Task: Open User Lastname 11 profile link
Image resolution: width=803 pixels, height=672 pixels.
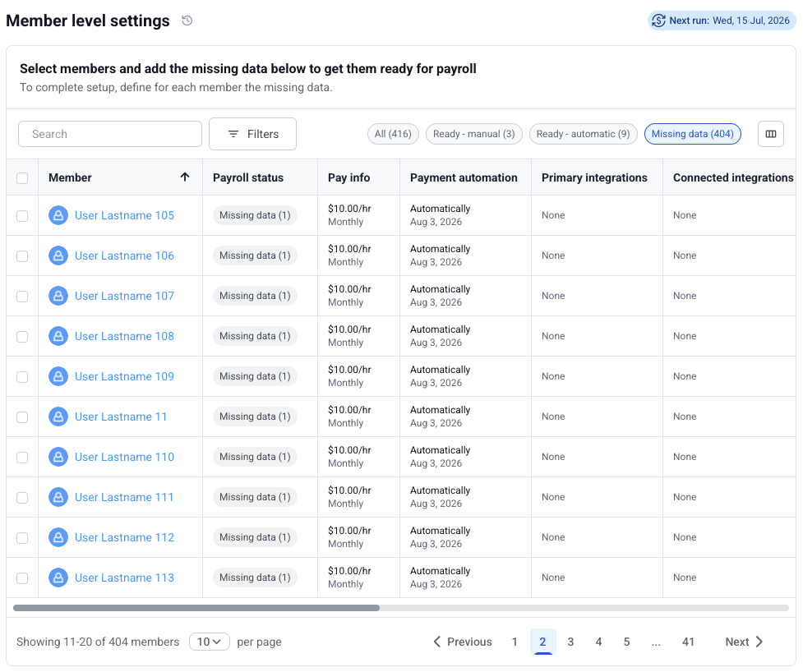Action: click(x=121, y=417)
